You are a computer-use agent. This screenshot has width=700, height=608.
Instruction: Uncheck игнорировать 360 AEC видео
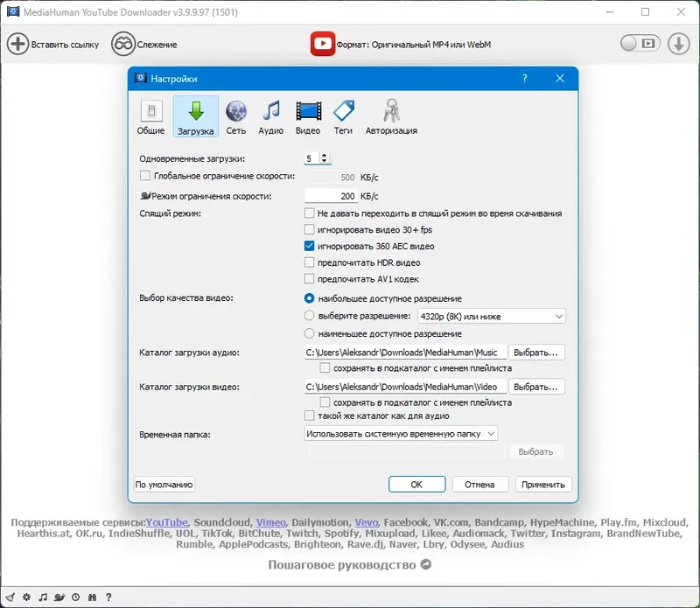pos(309,246)
